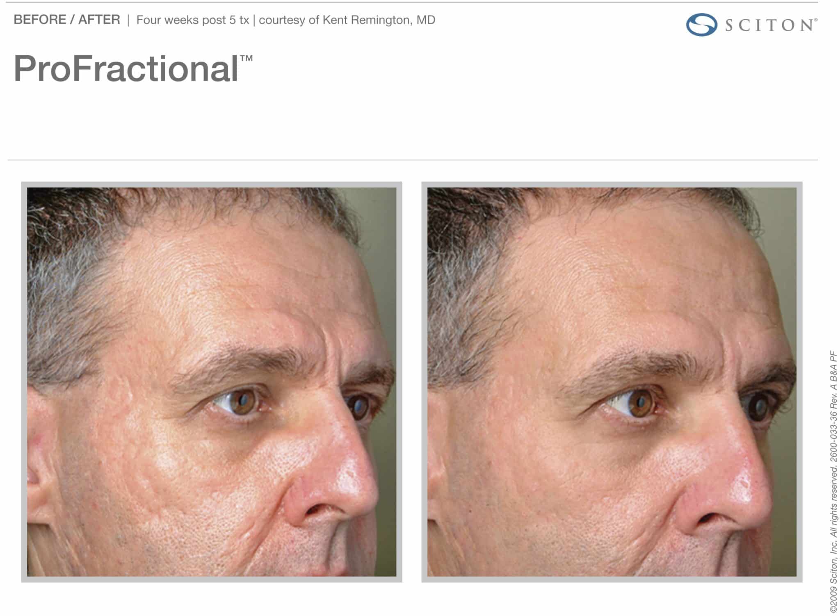Image resolution: width=840 pixels, height=616 pixels.
Task: Click the Four weeks post 5 tx text
Action: (x=193, y=20)
